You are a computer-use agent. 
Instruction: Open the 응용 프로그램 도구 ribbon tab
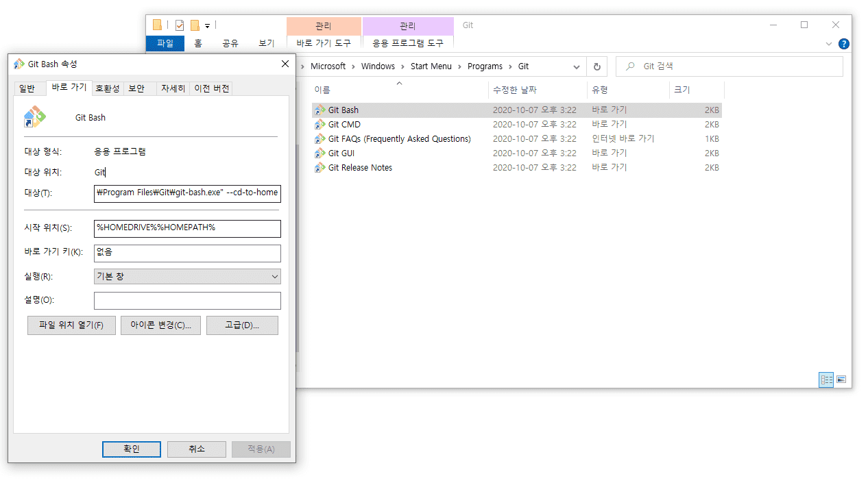coord(408,43)
